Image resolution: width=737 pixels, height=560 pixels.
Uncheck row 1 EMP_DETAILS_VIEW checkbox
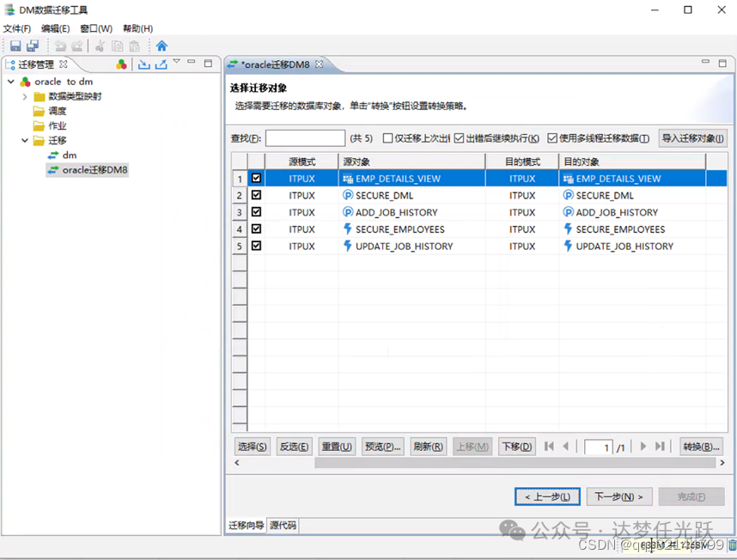coord(256,178)
